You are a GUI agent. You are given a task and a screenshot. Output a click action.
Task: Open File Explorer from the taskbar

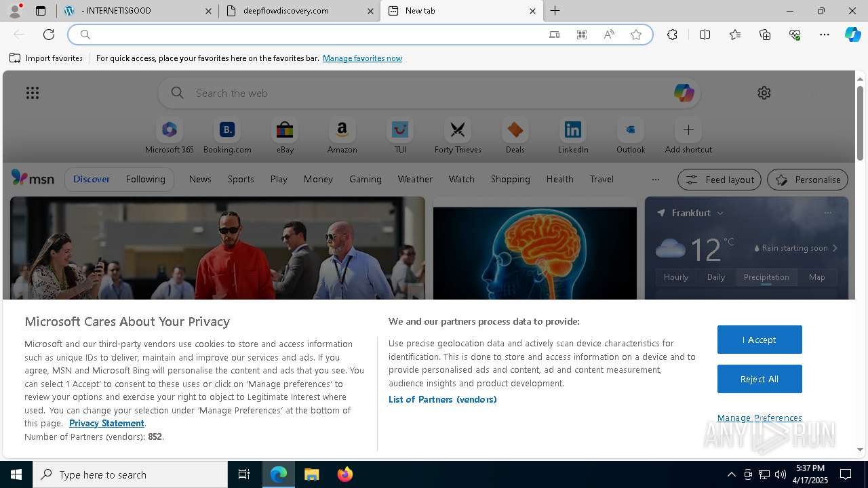(x=311, y=474)
